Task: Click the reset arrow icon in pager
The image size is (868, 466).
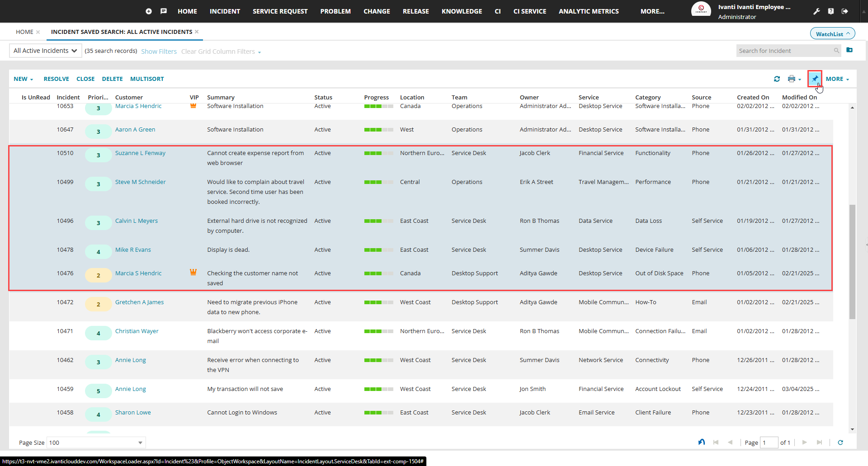Action: pos(701,442)
